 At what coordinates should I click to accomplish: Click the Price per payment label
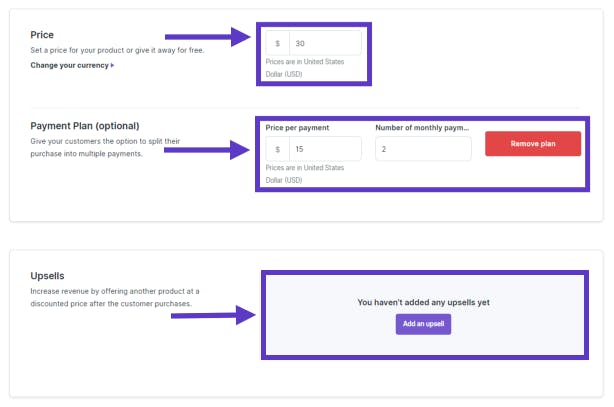pyautogui.click(x=297, y=128)
